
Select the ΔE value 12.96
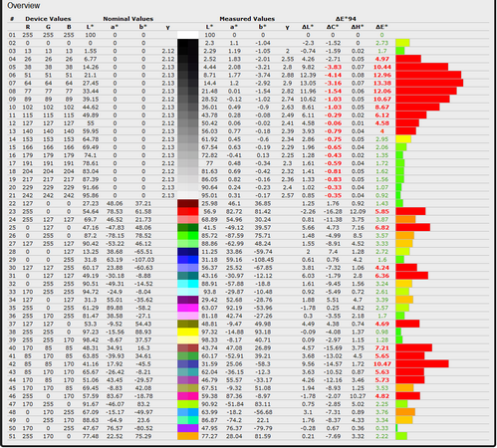coord(382,75)
